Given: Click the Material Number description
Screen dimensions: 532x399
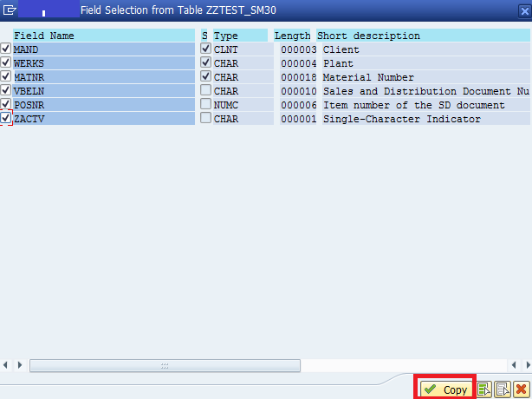Looking at the screenshot, I should pos(368,77).
